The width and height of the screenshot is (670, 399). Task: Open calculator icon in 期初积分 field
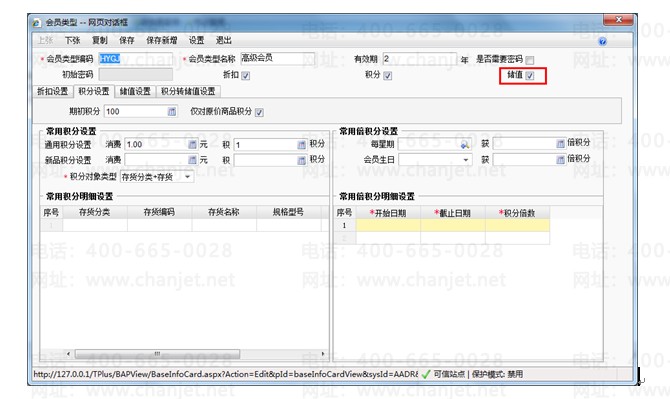point(172,111)
